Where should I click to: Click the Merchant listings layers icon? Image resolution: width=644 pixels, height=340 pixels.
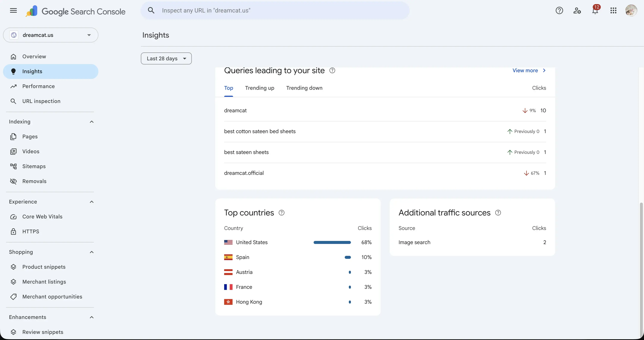coord(13,282)
